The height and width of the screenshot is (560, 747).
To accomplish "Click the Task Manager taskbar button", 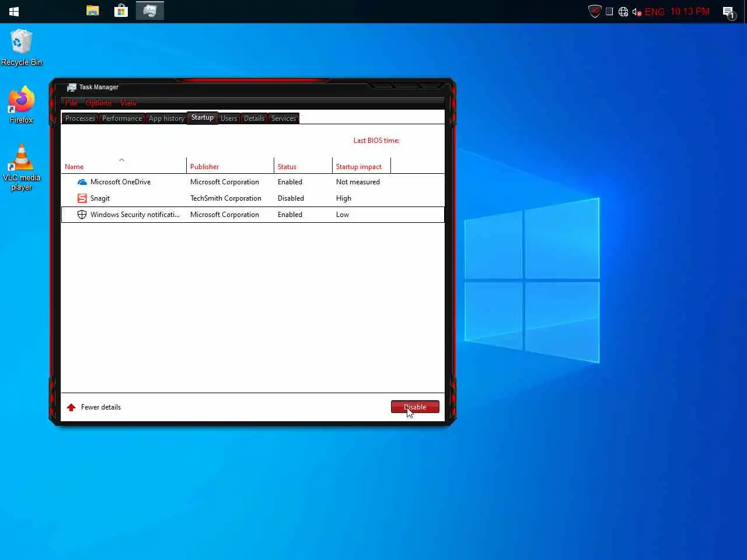I will (x=150, y=10).
